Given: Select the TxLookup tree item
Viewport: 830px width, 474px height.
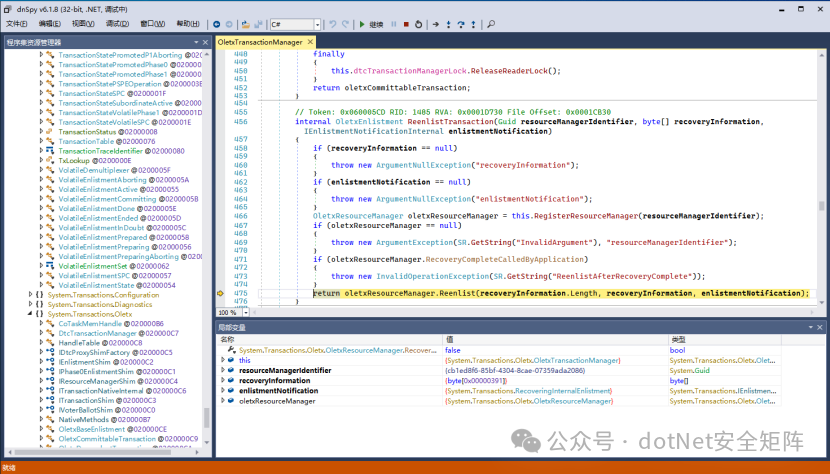Looking at the screenshot, I should click(74, 160).
